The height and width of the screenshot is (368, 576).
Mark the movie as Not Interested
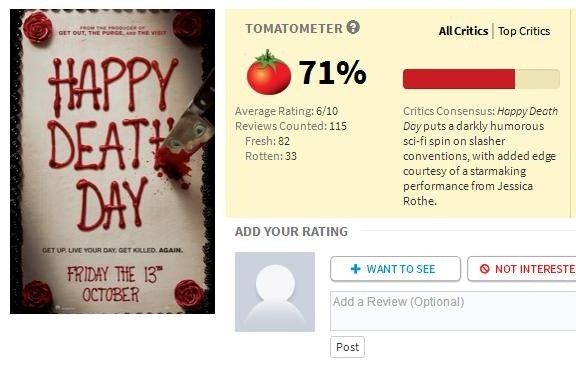point(522,269)
